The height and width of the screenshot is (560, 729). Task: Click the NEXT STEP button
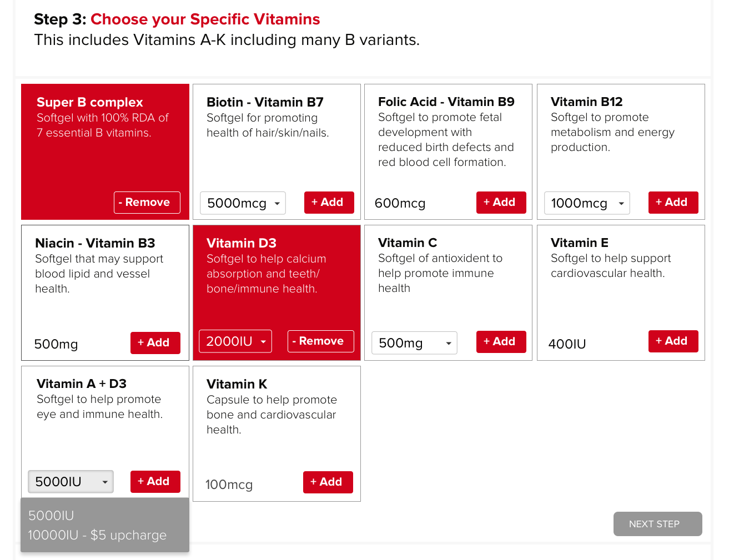[657, 524]
